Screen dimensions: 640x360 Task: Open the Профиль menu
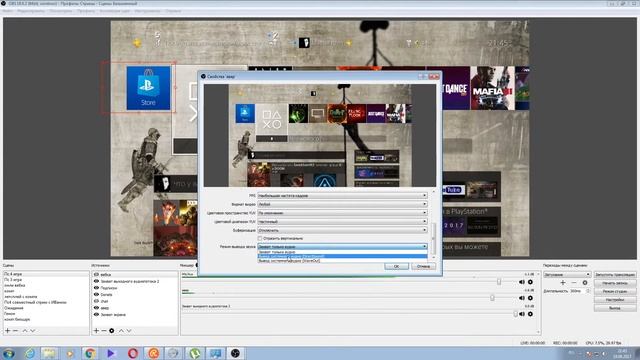point(86,11)
